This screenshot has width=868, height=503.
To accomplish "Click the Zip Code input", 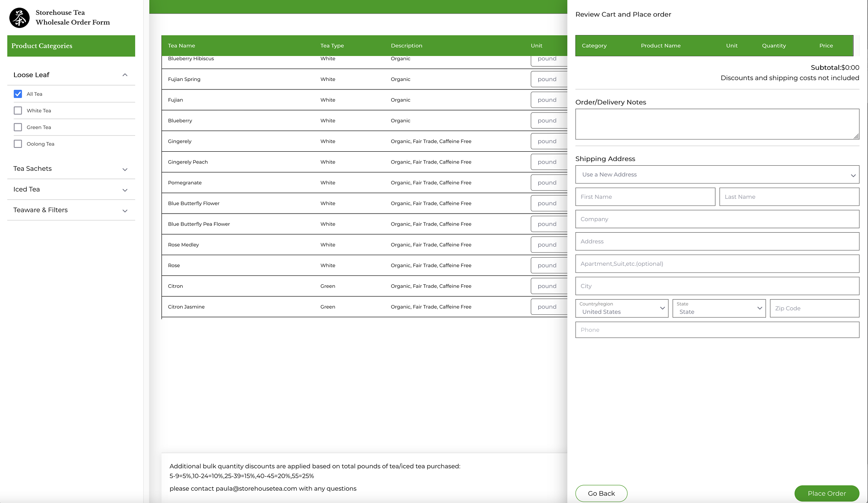I will point(814,308).
